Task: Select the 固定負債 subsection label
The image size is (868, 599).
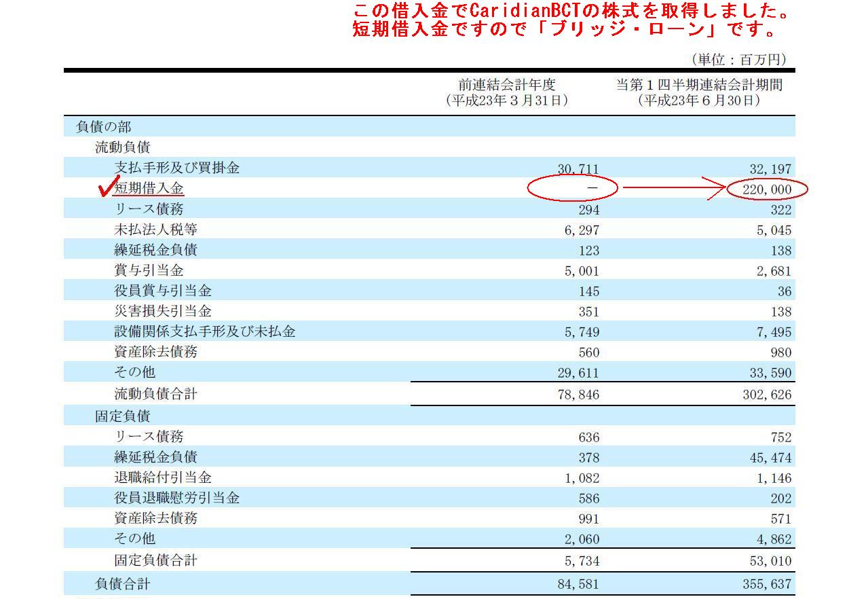Action: pos(122,416)
